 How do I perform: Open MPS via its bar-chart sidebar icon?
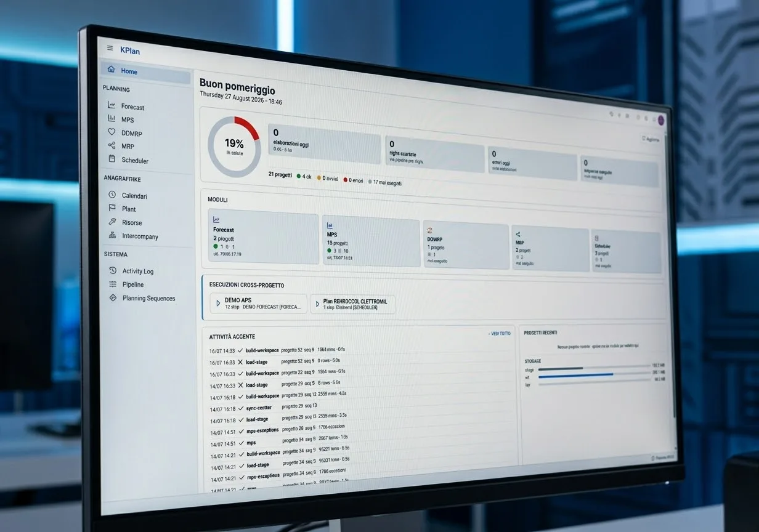pos(112,118)
